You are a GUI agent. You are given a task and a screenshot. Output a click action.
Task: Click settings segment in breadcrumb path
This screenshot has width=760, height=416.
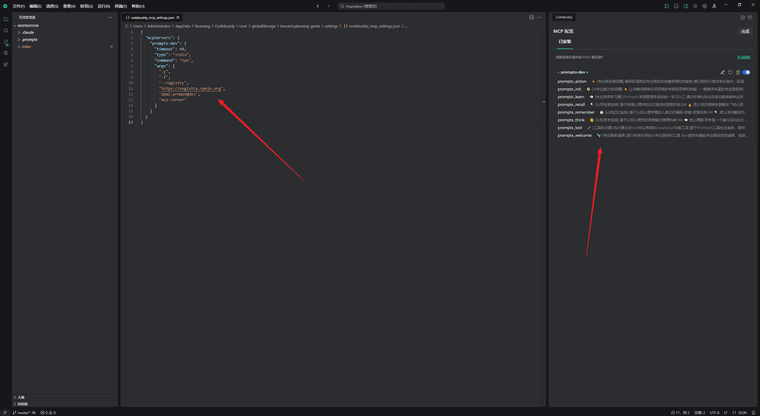pos(331,26)
